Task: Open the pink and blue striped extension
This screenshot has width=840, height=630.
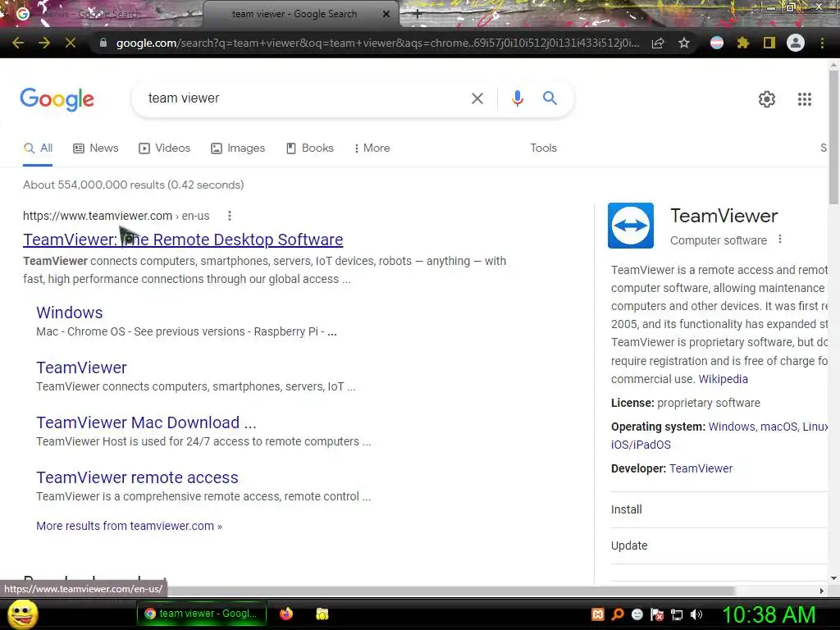Action: pyautogui.click(x=717, y=43)
